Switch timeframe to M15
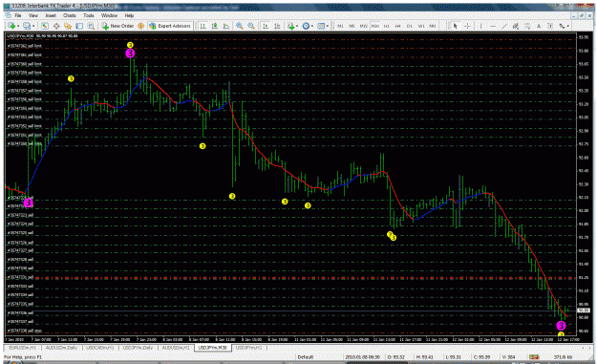 tap(364, 26)
